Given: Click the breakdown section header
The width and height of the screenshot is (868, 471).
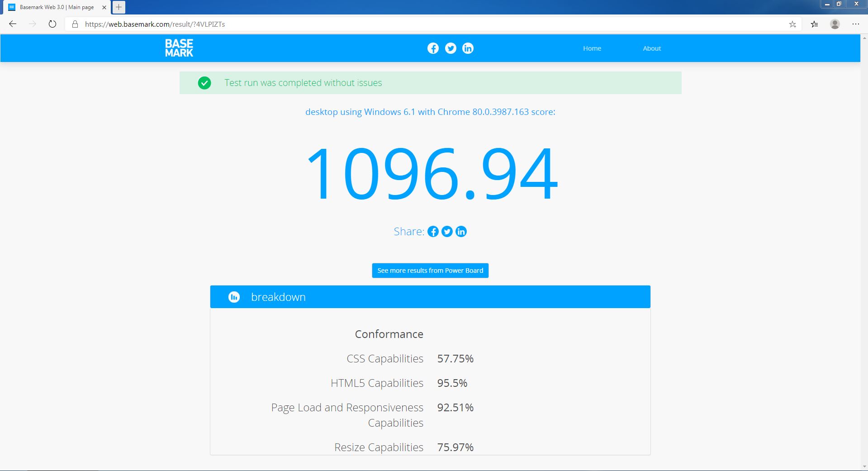Looking at the screenshot, I should point(430,297).
